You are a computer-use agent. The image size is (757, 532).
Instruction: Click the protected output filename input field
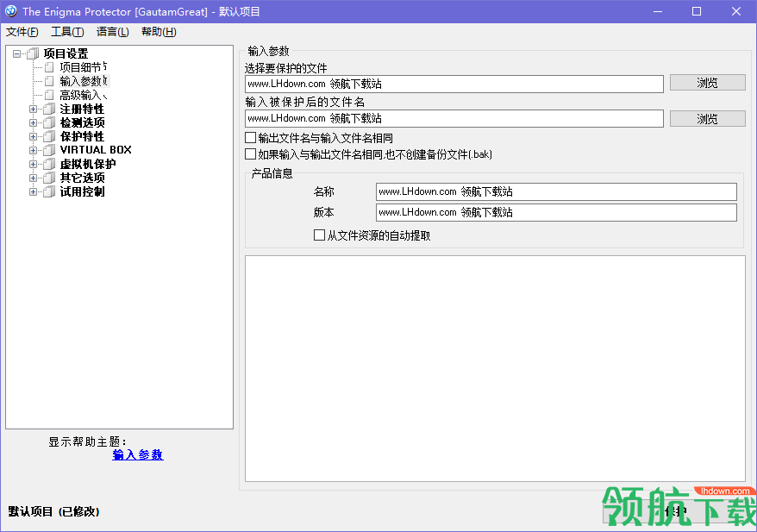(x=454, y=119)
